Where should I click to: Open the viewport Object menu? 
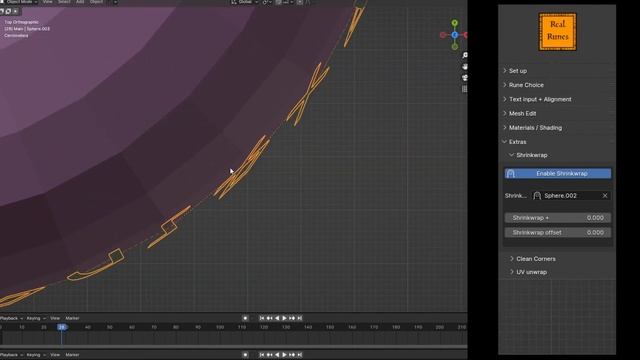coord(97,2)
